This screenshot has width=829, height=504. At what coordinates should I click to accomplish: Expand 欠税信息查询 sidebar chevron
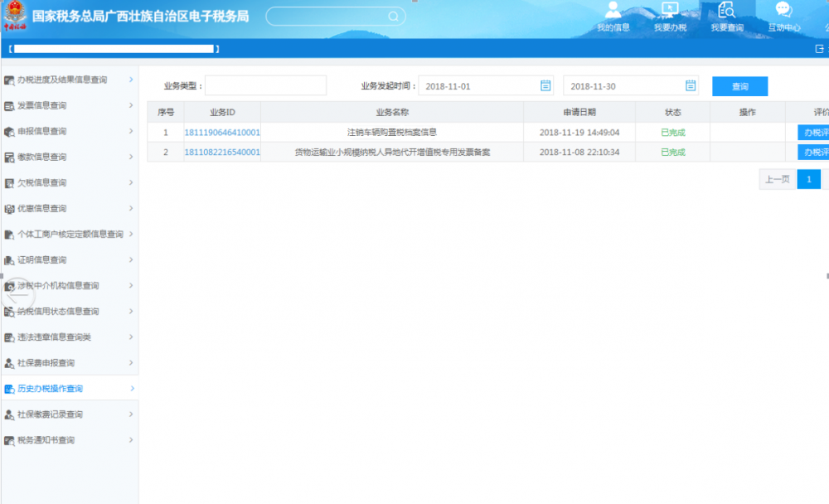pyautogui.click(x=131, y=182)
